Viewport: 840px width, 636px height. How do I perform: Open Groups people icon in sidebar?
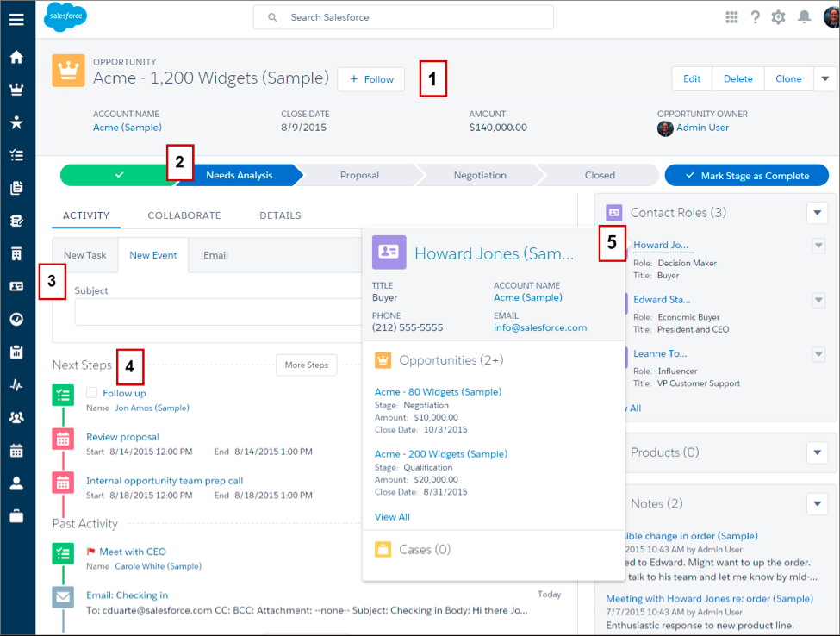point(16,417)
